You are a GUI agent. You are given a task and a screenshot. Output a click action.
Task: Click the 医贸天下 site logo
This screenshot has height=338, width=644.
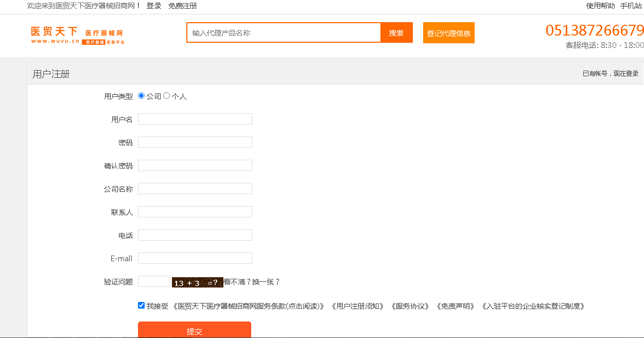(77, 35)
